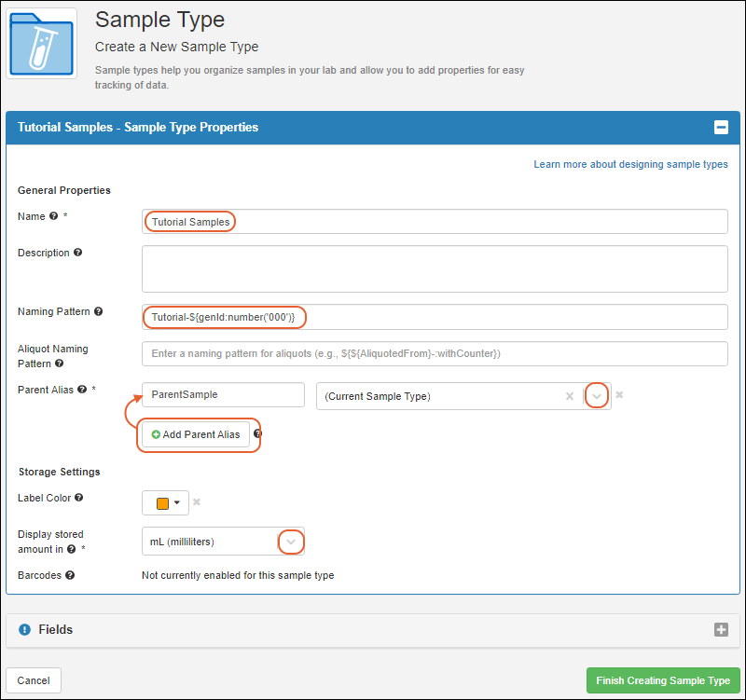The width and height of the screenshot is (746, 700).
Task: Click the Description help icon
Action: 78,253
